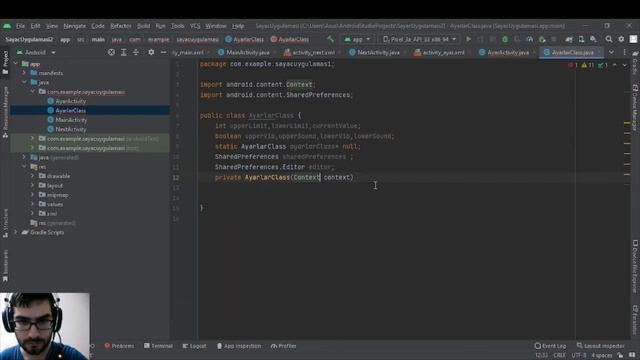640x360 pixels.
Task: Run the app with green play button
Action: click(x=468, y=39)
